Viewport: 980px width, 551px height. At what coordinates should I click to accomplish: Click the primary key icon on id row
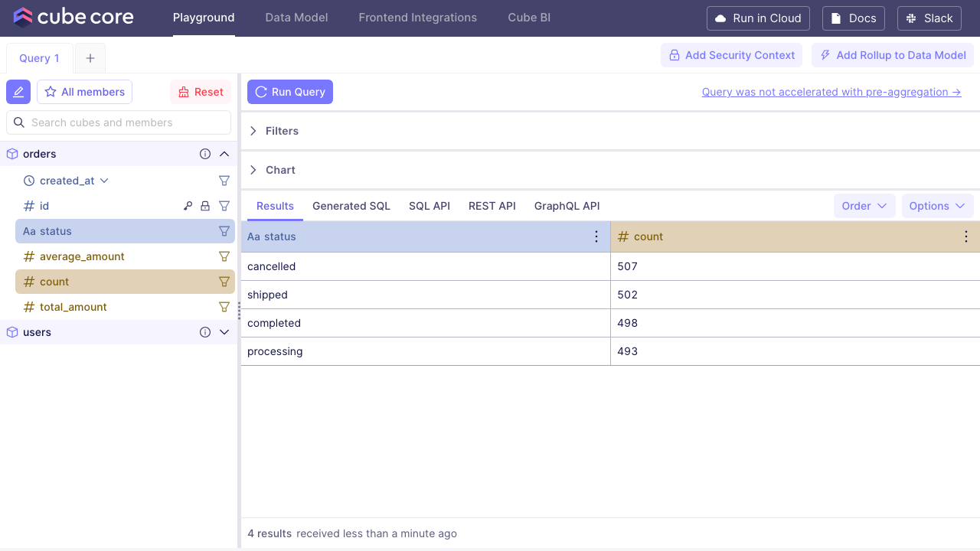click(188, 206)
